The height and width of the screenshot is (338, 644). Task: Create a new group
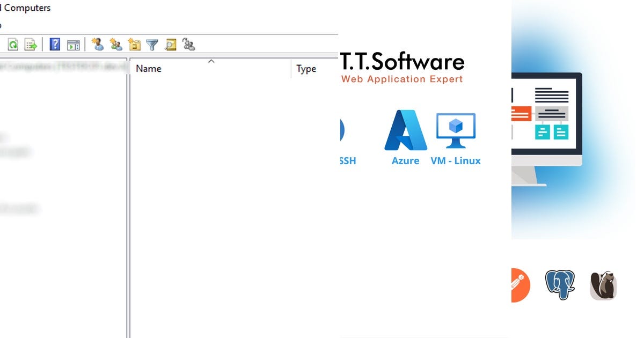point(116,45)
